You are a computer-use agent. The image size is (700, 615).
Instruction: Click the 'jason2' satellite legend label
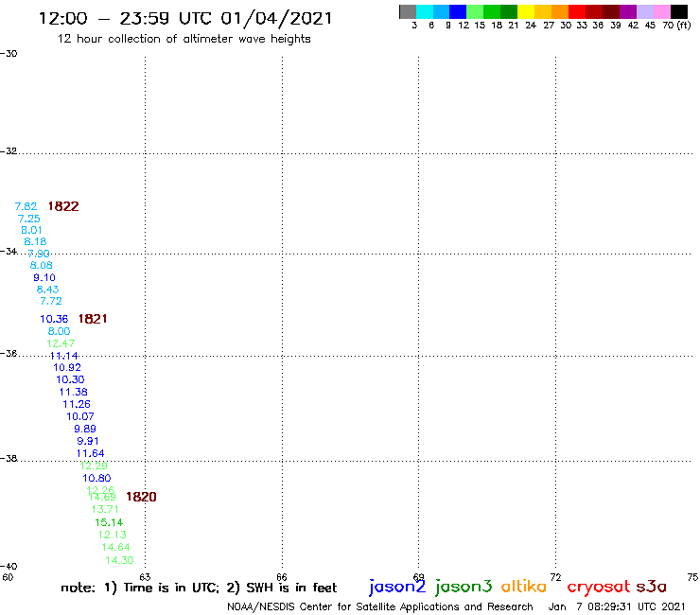tap(397, 587)
